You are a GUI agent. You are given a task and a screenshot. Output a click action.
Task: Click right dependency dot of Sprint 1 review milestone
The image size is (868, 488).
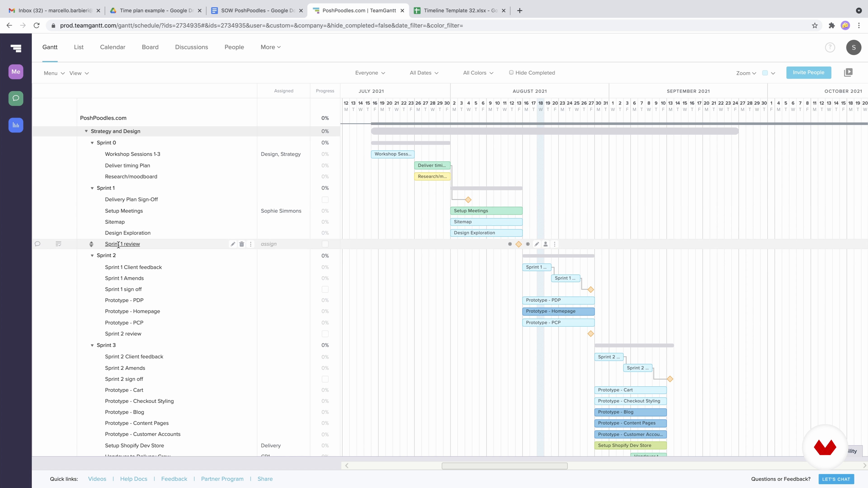tap(528, 244)
